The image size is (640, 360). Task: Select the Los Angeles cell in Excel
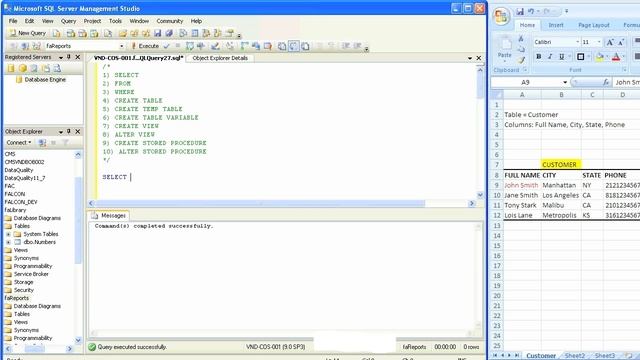tap(561, 195)
